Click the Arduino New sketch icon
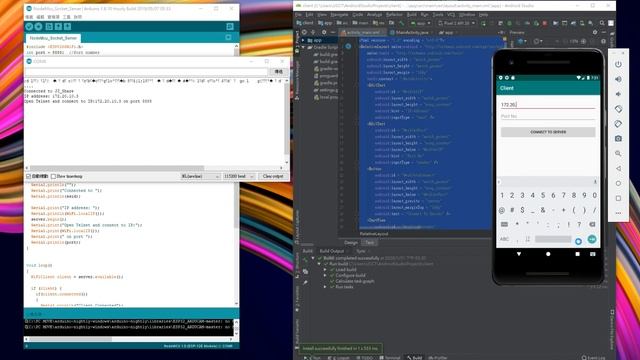This screenshot has height=360, width=640. click(x=49, y=27)
